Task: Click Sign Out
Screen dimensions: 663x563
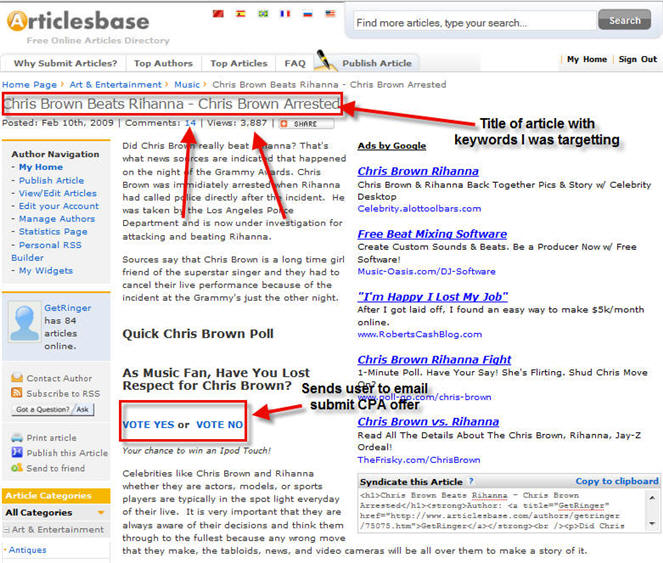Action: (x=638, y=59)
